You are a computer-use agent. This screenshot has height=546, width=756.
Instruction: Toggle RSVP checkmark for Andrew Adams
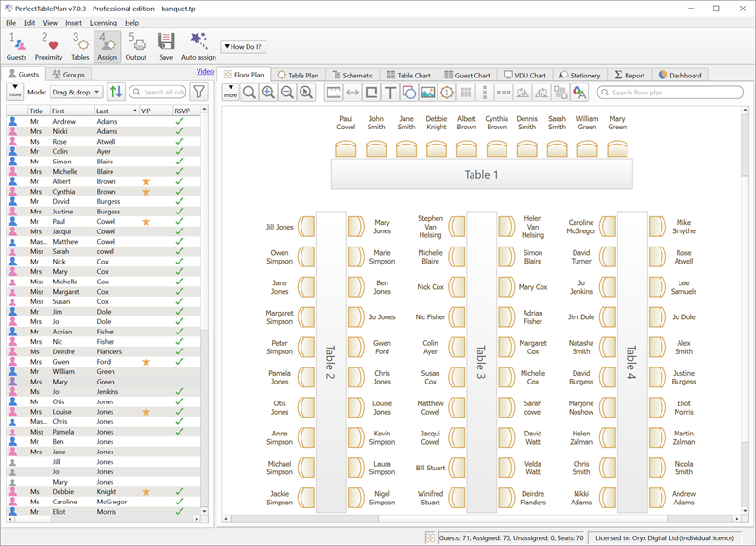pyautogui.click(x=180, y=122)
